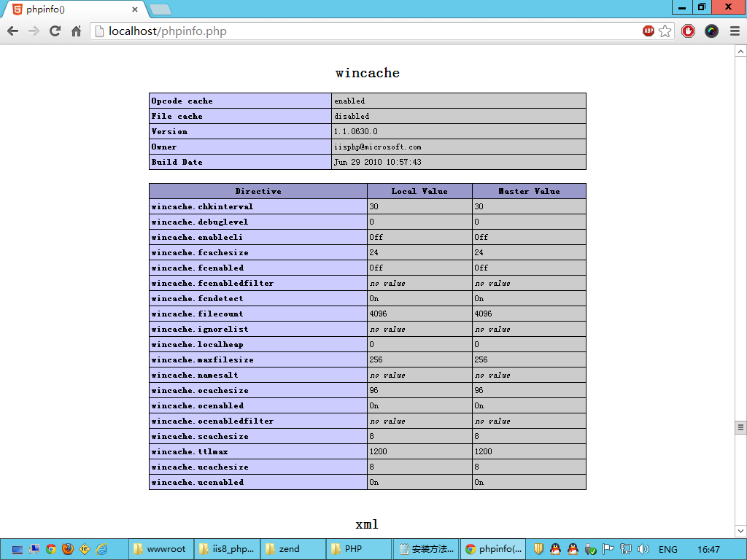Select the wincache.debuglevel directive name
Viewport: 747px width, 560px height.
200,222
